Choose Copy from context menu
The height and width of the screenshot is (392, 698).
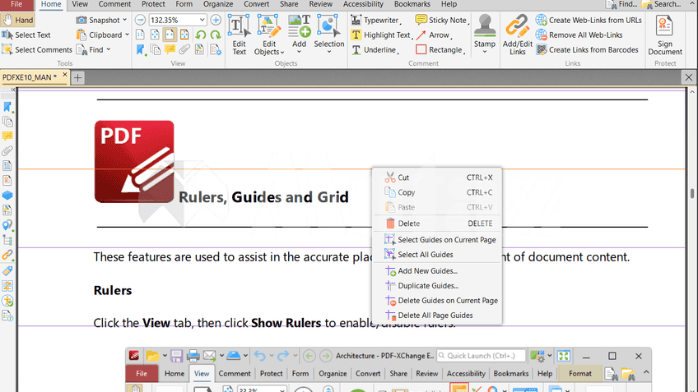(437, 193)
